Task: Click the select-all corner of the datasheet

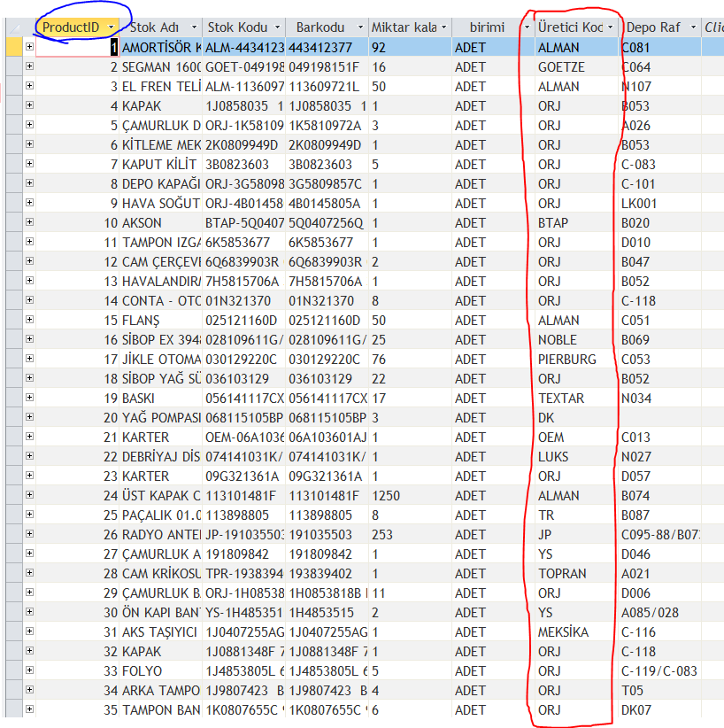Action: point(14,27)
